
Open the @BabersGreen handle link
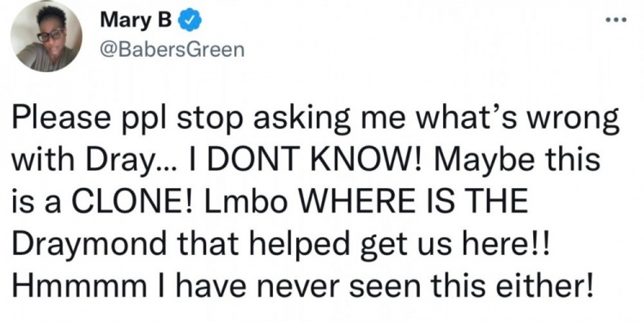click(172, 50)
